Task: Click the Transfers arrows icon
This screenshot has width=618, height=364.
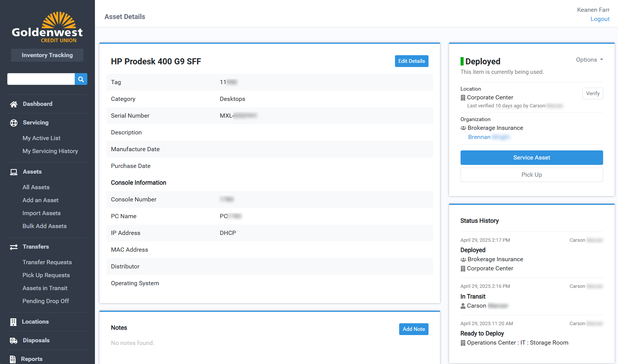Action: click(x=14, y=247)
